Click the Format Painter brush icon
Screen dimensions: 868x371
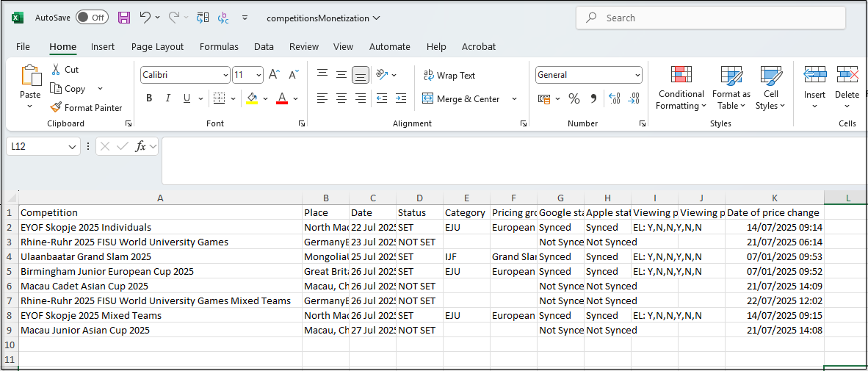pos(56,107)
